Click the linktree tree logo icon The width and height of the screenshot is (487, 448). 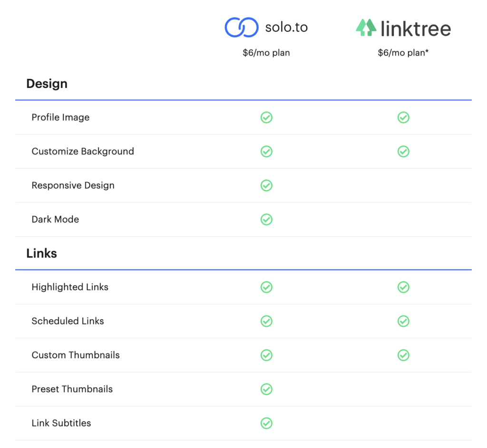pos(366,28)
